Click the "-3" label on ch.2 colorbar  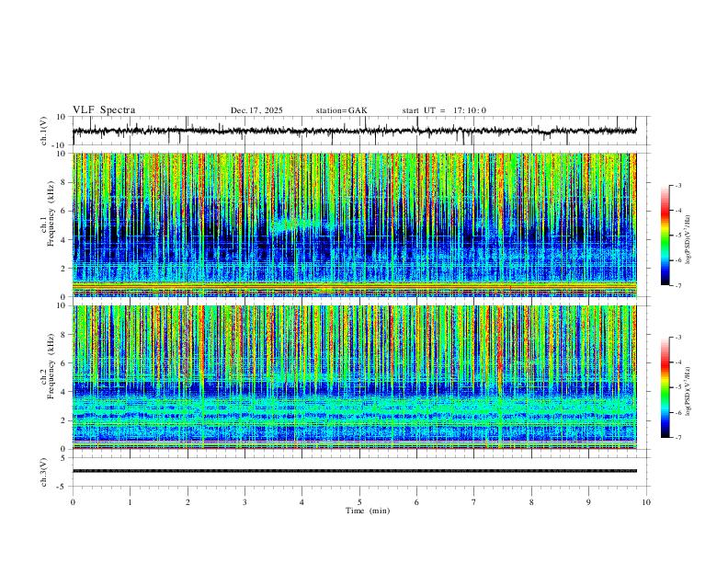coord(677,338)
